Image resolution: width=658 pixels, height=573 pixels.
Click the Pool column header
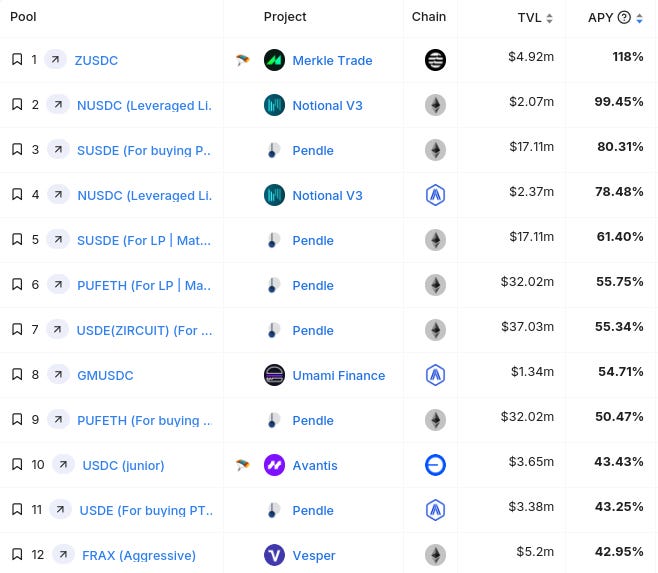tap(23, 17)
